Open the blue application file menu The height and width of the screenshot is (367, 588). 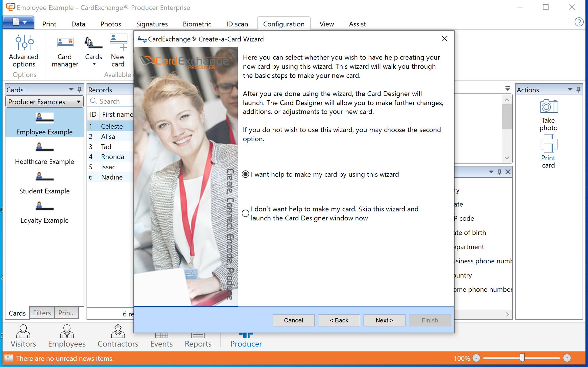click(18, 22)
